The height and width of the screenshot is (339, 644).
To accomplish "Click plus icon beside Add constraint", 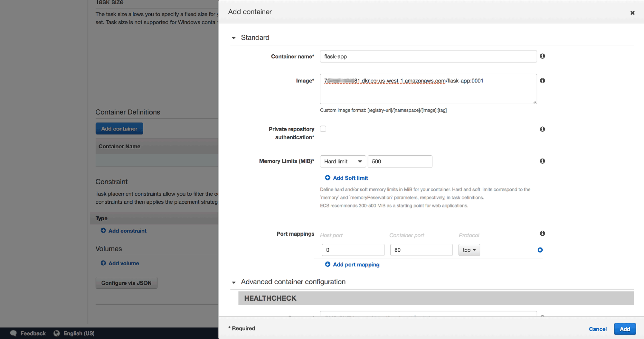I will (103, 231).
